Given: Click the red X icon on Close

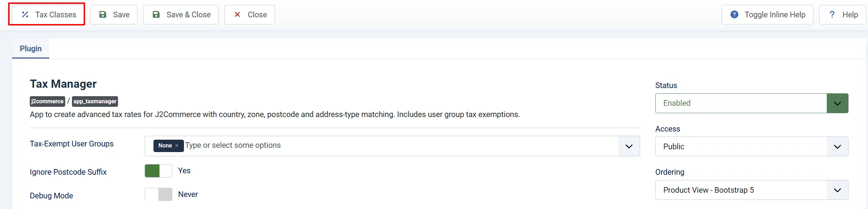Looking at the screenshot, I should click(x=237, y=14).
